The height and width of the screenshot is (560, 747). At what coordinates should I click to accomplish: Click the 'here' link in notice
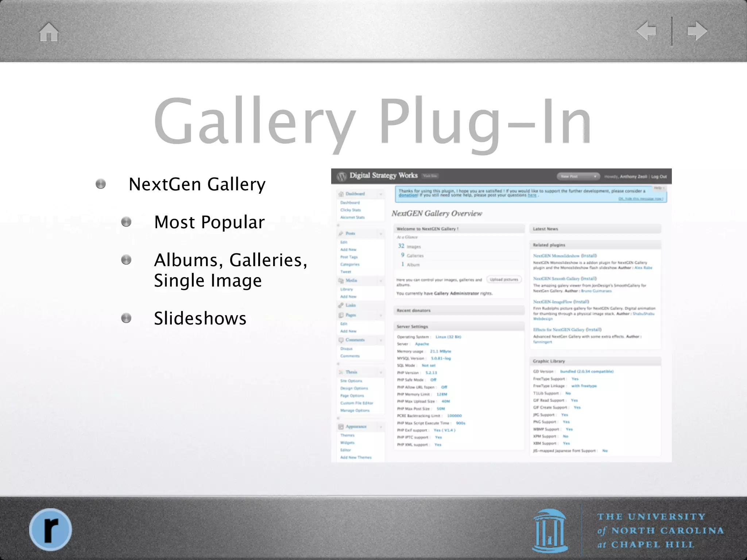click(x=532, y=195)
